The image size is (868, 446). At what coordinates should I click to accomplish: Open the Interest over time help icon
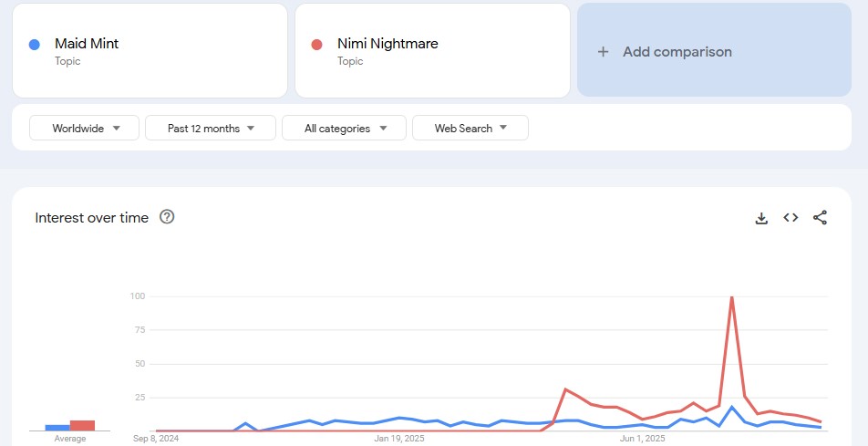pos(167,217)
